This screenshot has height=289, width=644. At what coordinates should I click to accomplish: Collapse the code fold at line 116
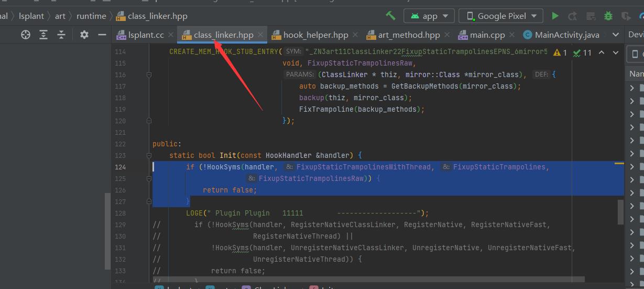click(x=149, y=75)
